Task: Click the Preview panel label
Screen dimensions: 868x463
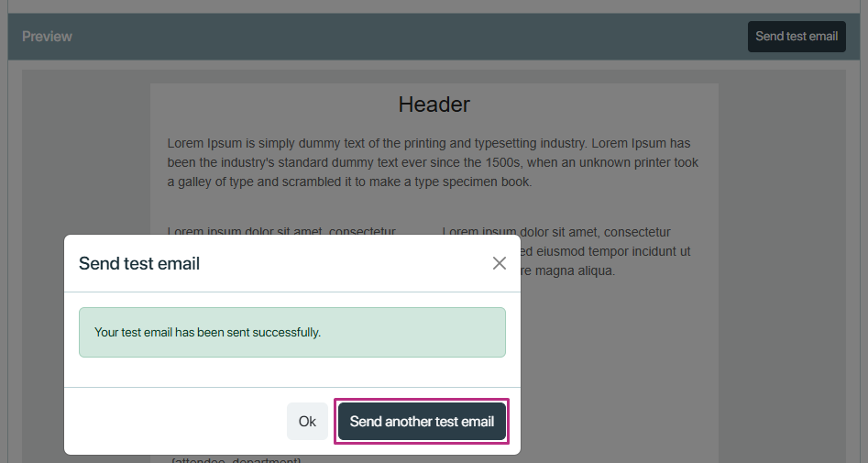Action: point(47,37)
